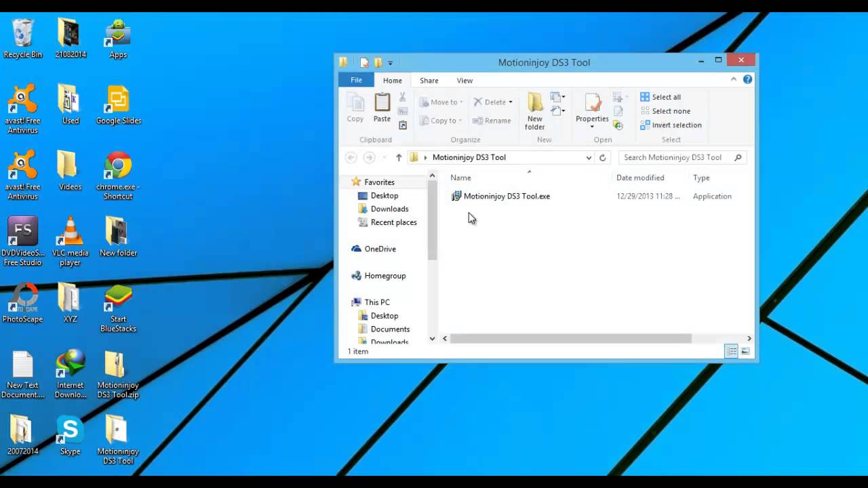
Task: Open Downloads under Favorites
Action: click(x=389, y=209)
